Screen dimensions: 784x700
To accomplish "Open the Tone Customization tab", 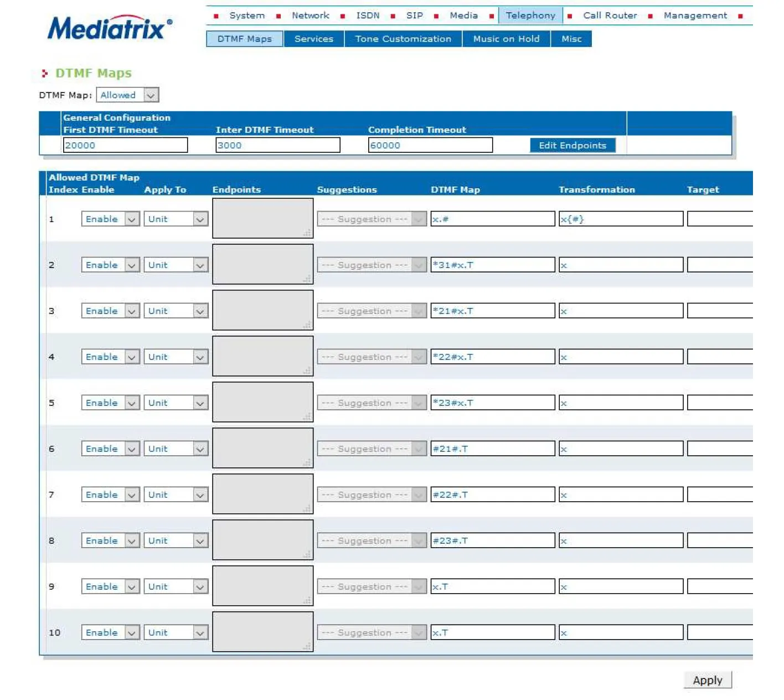I will coord(403,39).
